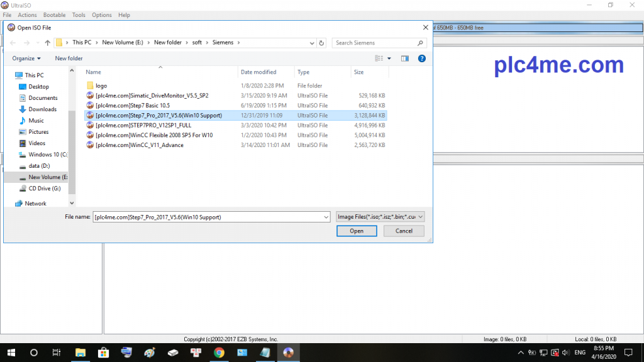Click the Open button
The image size is (644, 362).
(357, 231)
